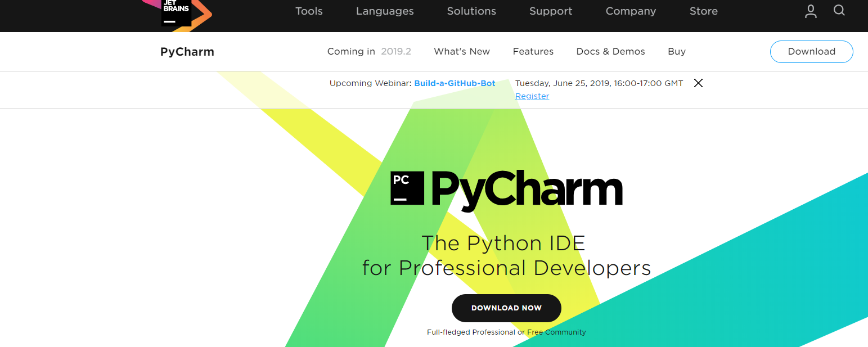Click the 'The Python IDE' headline
The image size is (868, 347).
(x=503, y=243)
